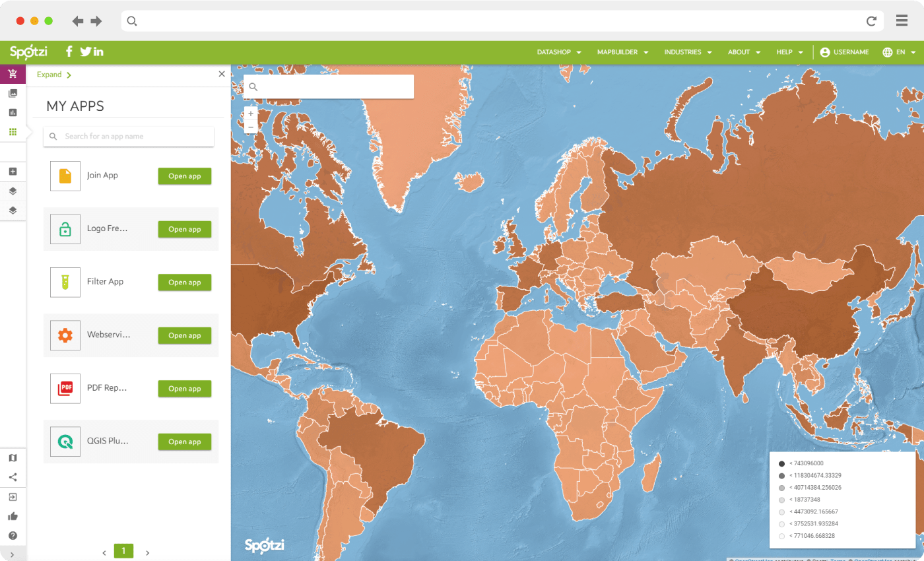Click the 'Join App' name text
The image size is (924, 561).
(102, 176)
